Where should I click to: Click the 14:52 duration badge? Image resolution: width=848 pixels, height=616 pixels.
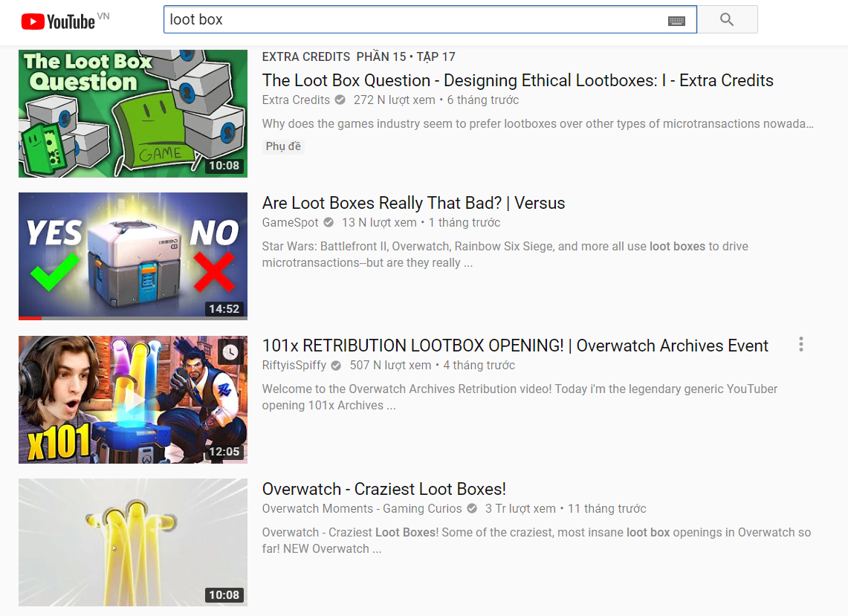pyautogui.click(x=224, y=309)
